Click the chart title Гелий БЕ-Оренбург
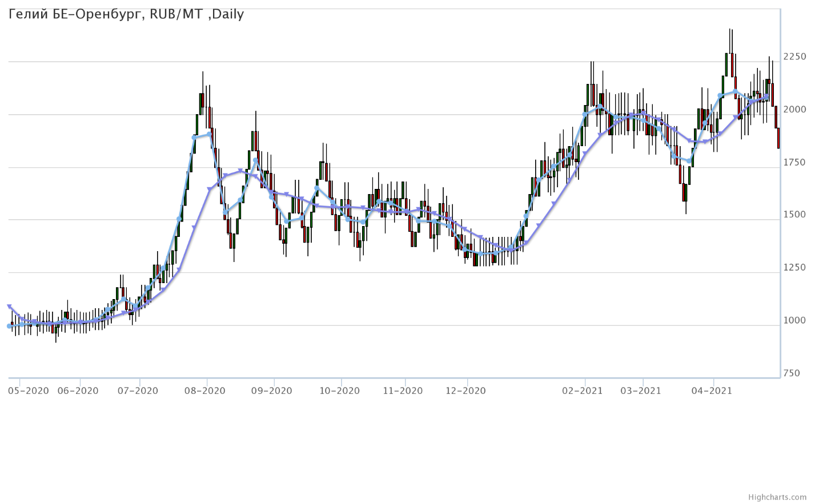815x504 pixels. [x=126, y=14]
